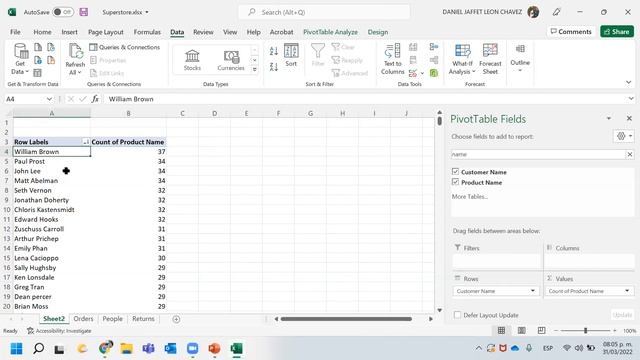
Task: Click the Count of Product Name header cell
Action: [x=128, y=142]
